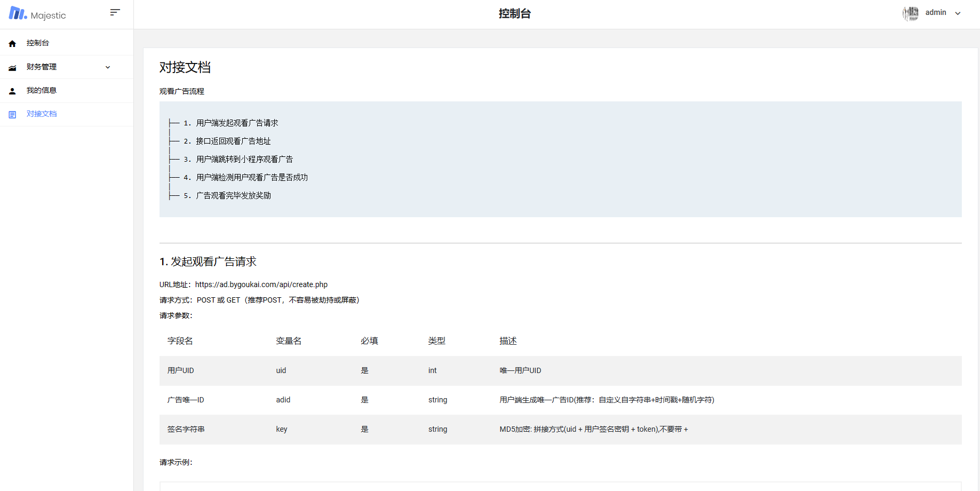Click the adid variable cell
980x491 pixels.
[x=283, y=400]
